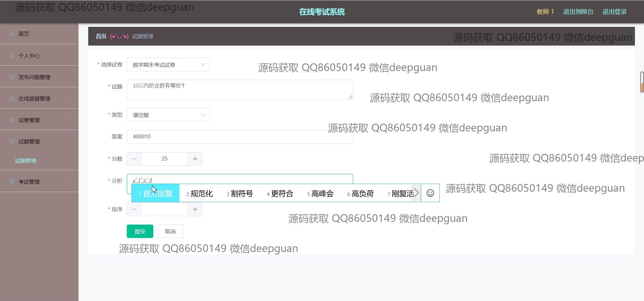This screenshot has width=644, height=301.
Task: Choose IME candidate 割符号
Action: click(240, 193)
